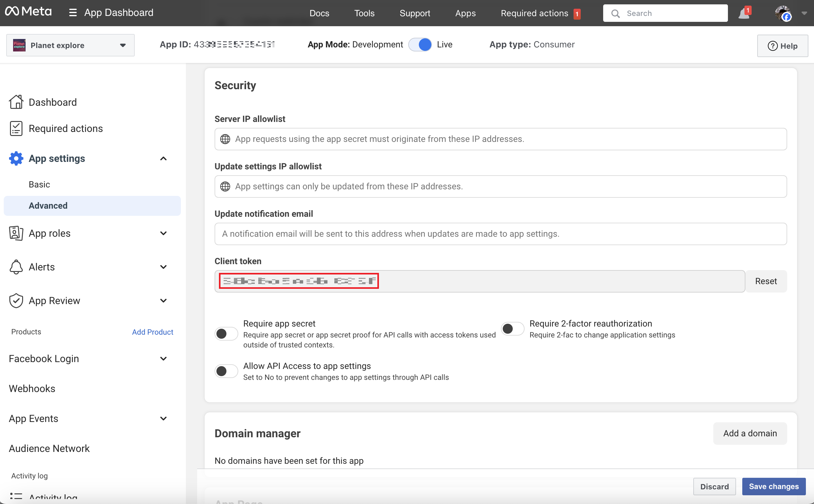
Task: Toggle App Mode to Live
Action: pos(420,45)
